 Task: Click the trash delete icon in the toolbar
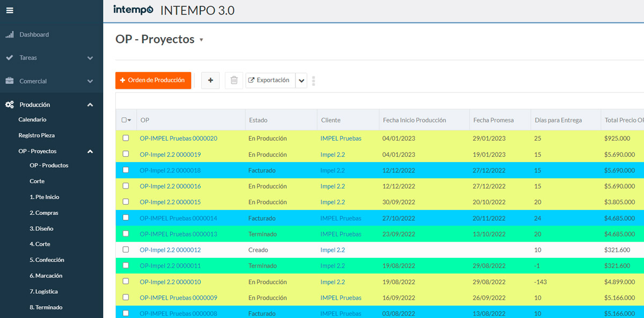tap(233, 80)
